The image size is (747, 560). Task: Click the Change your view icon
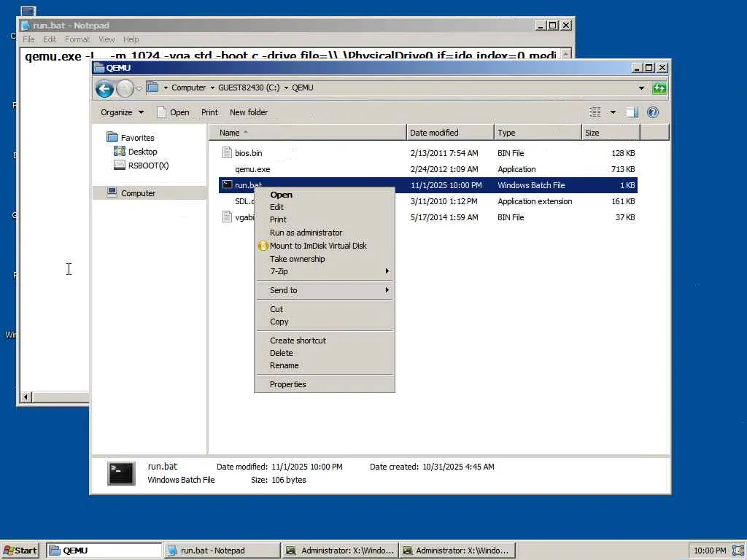pyautogui.click(x=595, y=112)
